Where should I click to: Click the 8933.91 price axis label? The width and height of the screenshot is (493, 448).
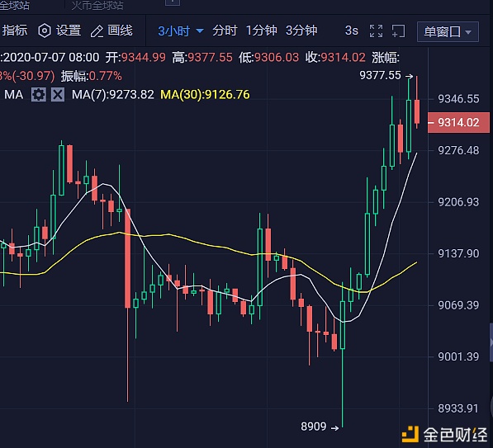click(458, 408)
